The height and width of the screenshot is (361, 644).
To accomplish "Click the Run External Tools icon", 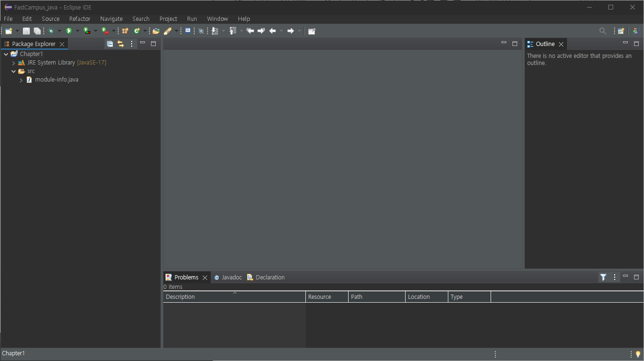I will (x=105, y=31).
